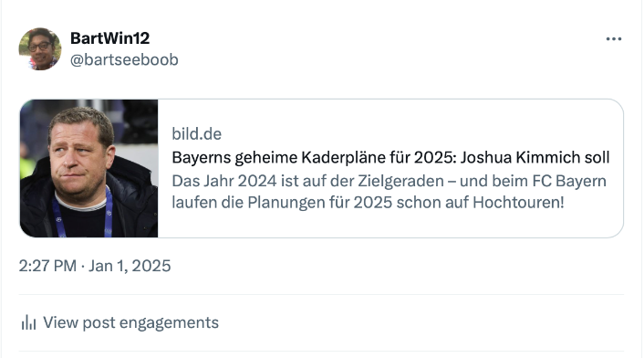Open headline Bayerns geheime Kaderpläne für 2025
Screen dimensions: 644x358
tap(314, 157)
